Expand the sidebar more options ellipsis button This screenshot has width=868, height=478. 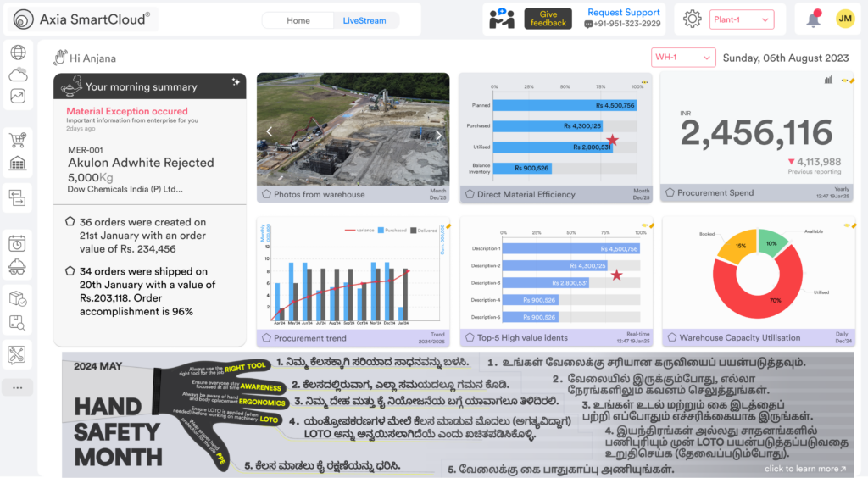point(18,387)
